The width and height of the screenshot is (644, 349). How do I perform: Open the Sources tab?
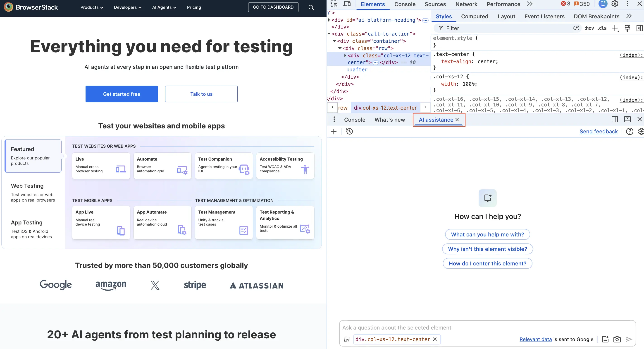(x=435, y=4)
